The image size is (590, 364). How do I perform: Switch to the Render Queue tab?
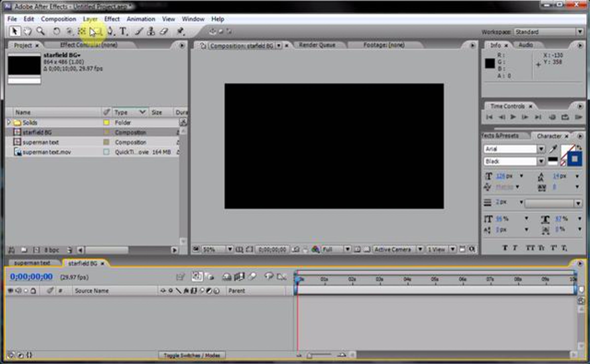click(317, 45)
